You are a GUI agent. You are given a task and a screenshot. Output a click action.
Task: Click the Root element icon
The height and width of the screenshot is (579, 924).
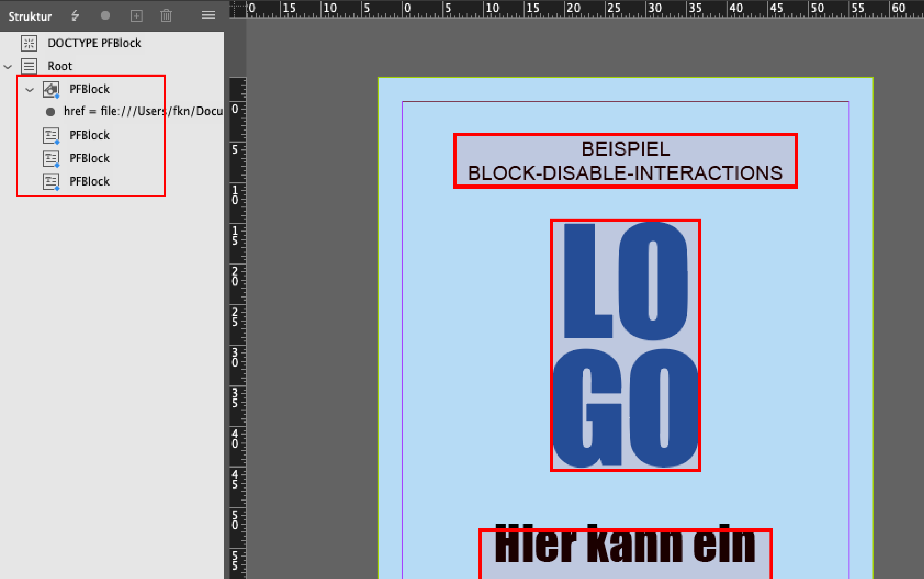point(29,66)
